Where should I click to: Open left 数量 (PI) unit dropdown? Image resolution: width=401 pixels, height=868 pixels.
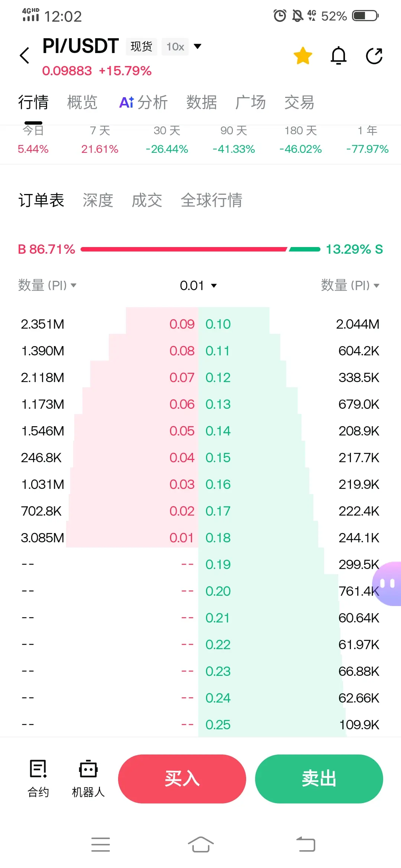coord(47,285)
